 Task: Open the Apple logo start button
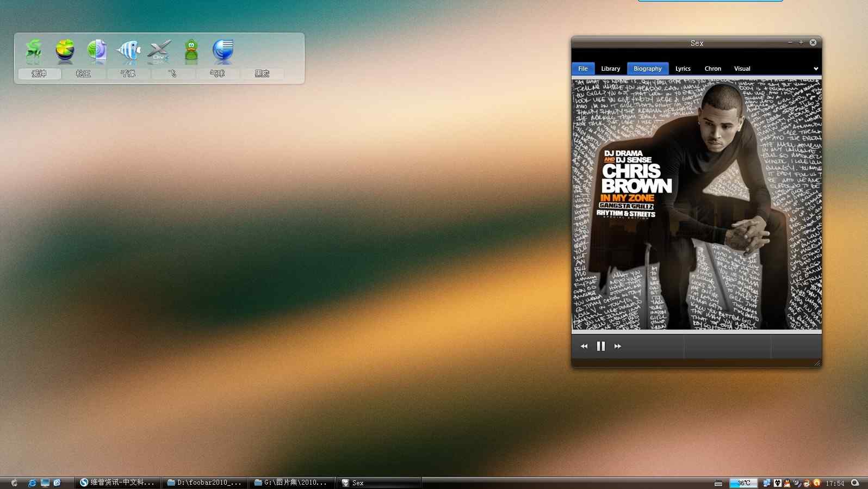pyautogui.click(x=14, y=482)
